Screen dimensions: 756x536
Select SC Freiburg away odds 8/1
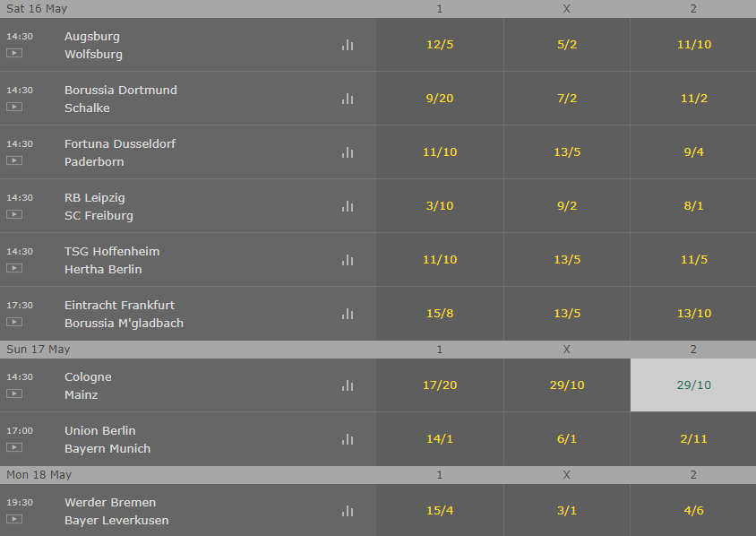click(x=693, y=206)
